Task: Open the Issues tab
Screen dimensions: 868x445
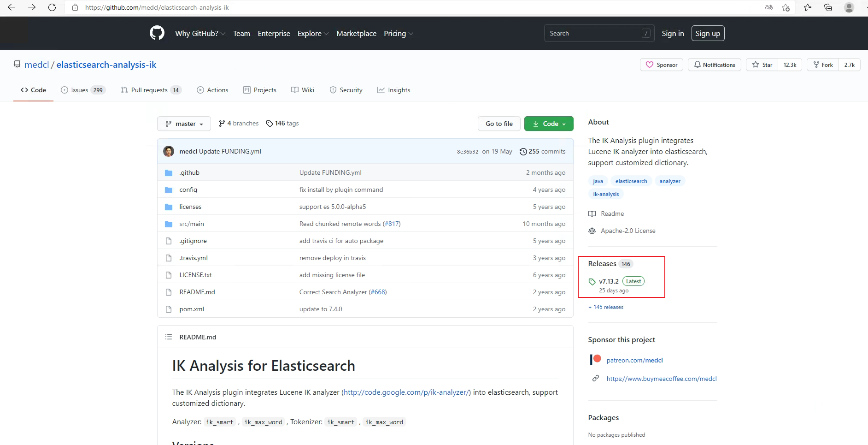Action: (x=83, y=90)
